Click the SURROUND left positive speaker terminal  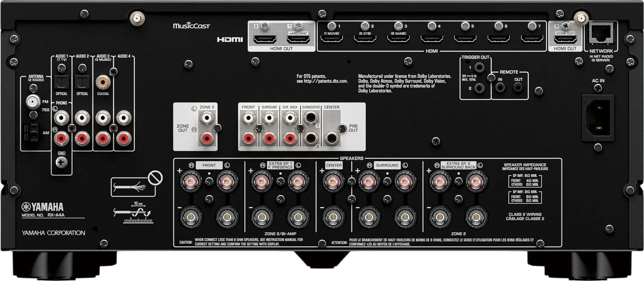(404, 181)
